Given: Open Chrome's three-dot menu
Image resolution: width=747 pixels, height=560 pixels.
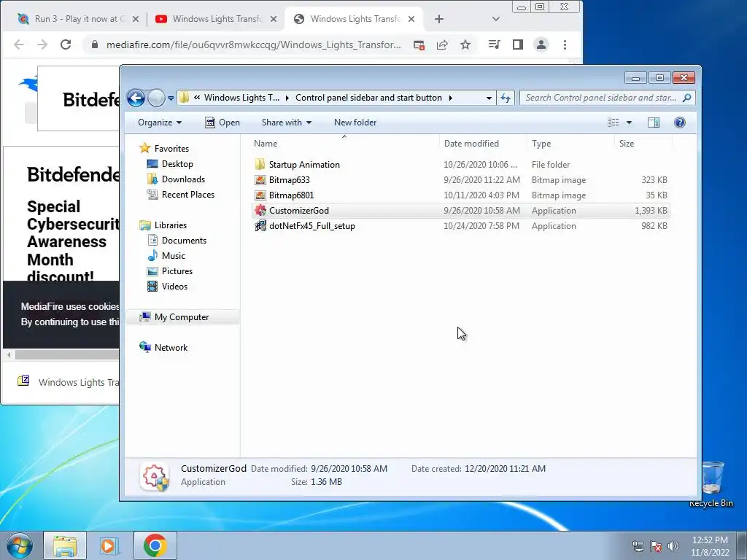Looking at the screenshot, I should click(x=565, y=44).
